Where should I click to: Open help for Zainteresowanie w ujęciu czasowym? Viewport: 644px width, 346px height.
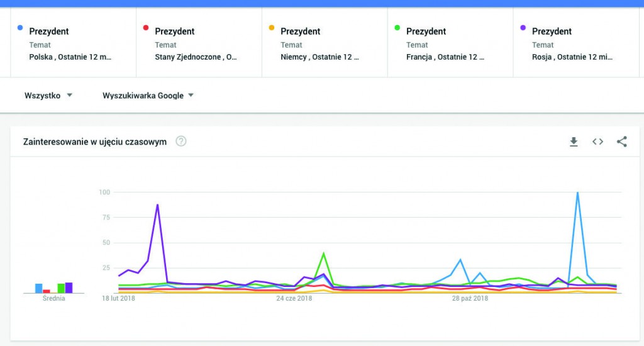(181, 142)
